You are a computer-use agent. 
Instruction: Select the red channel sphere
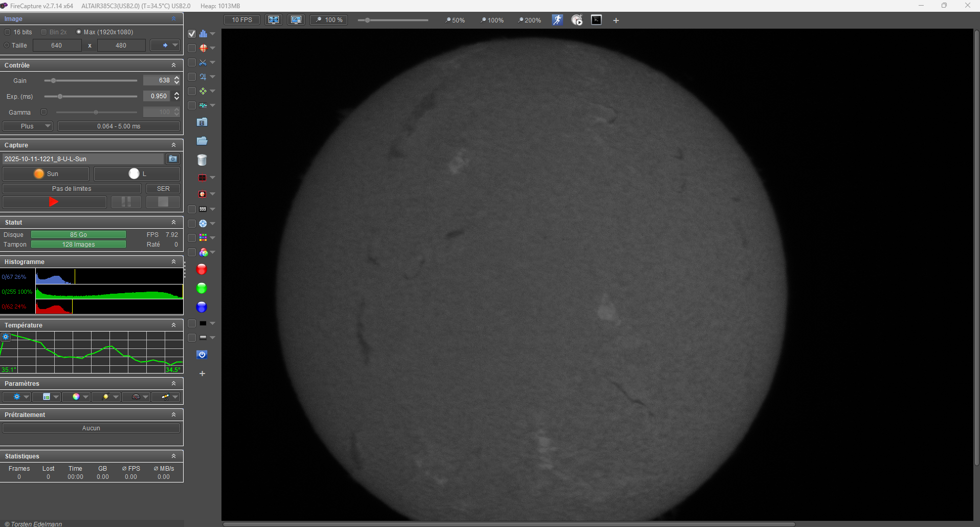point(202,270)
